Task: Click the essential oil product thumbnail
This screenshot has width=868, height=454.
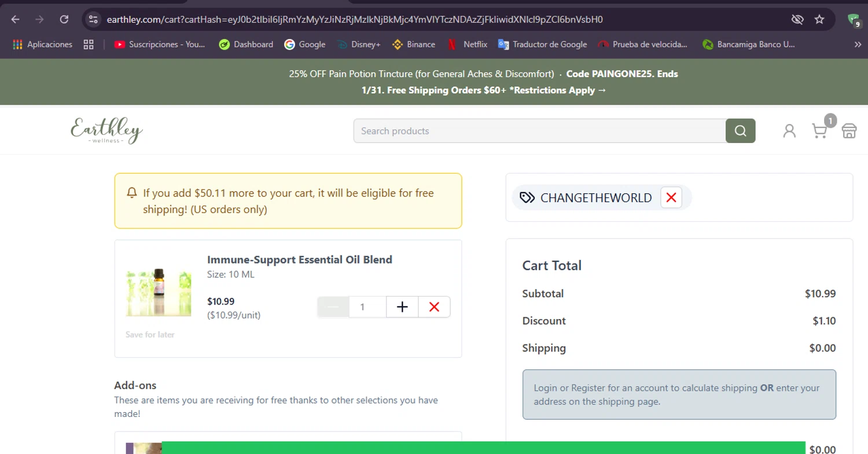Action: tap(159, 292)
